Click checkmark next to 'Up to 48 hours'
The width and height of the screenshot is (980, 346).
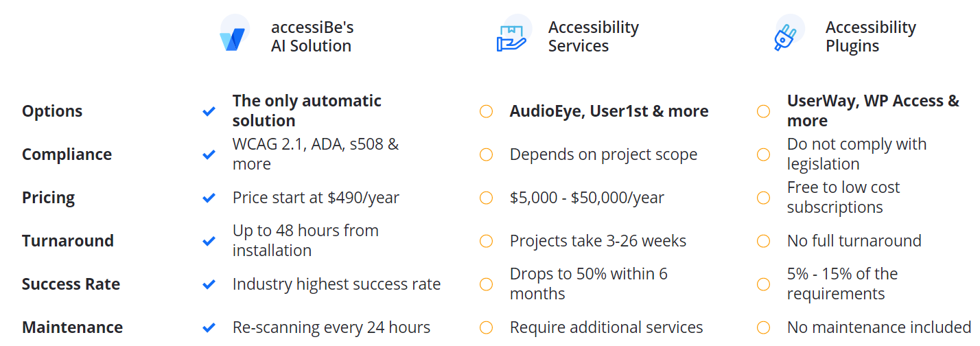click(x=209, y=241)
